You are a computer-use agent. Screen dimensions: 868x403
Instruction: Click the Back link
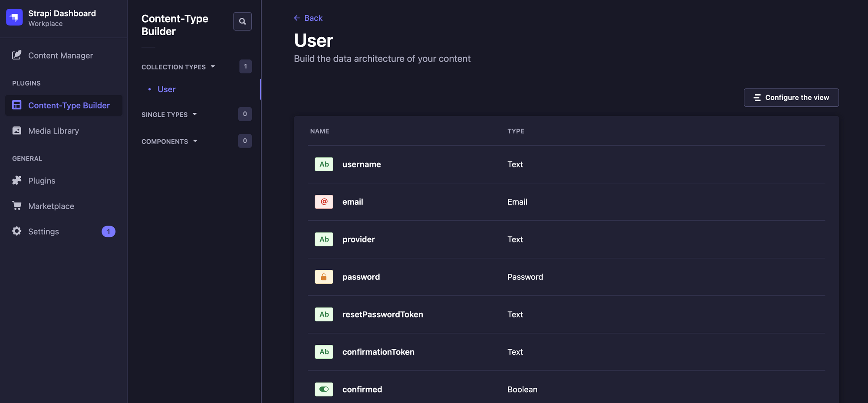tap(308, 18)
